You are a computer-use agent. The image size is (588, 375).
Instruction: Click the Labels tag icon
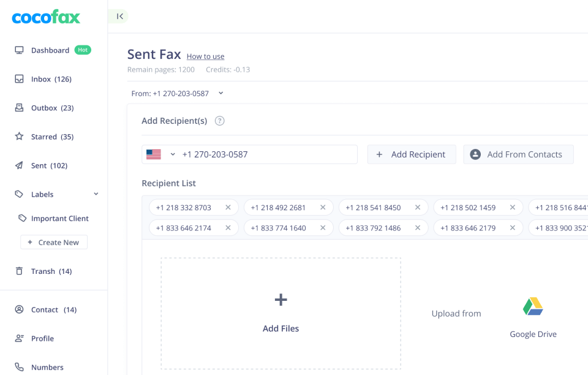[19, 194]
